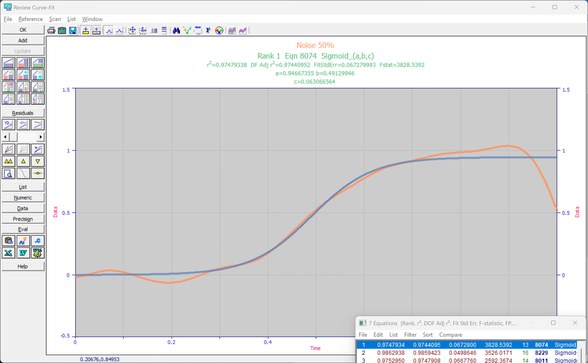This screenshot has width=588, height=363.
Task: Click the Data button in the left panel
Action: [x=23, y=208]
